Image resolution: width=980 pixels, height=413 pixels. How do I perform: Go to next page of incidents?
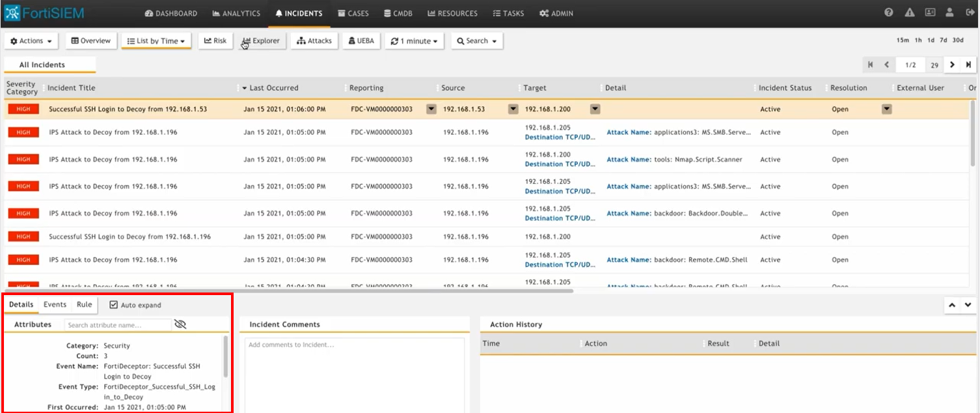[x=952, y=64]
